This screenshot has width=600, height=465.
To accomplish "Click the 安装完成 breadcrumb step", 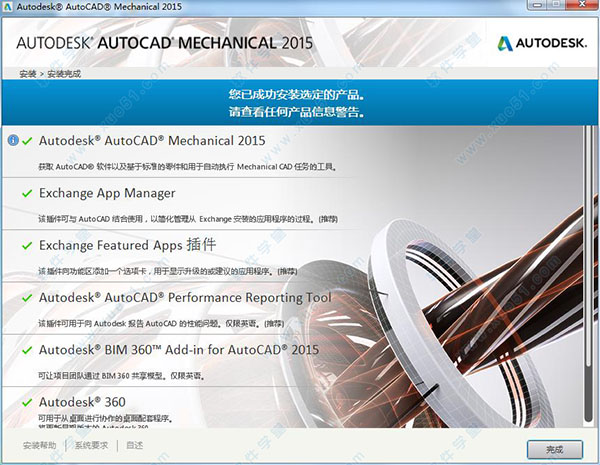I will [x=62, y=74].
